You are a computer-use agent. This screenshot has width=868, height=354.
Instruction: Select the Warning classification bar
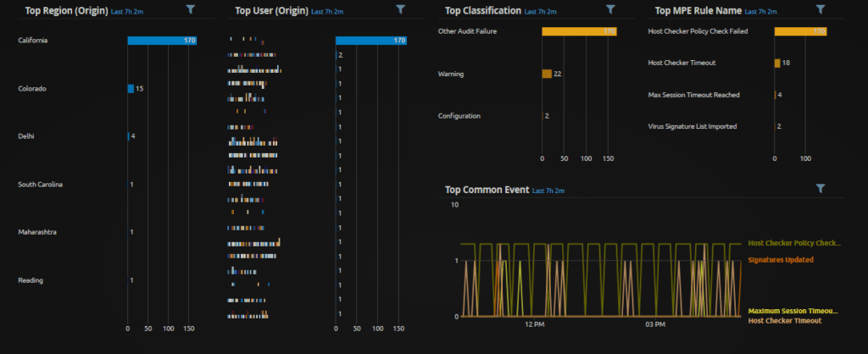click(547, 74)
